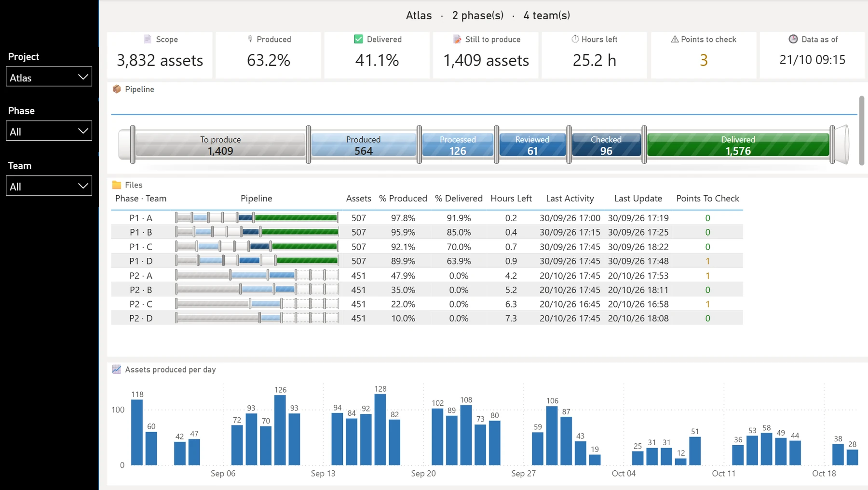Image resolution: width=868 pixels, height=490 pixels.
Task: Select the P2 · D row label
Action: click(141, 318)
